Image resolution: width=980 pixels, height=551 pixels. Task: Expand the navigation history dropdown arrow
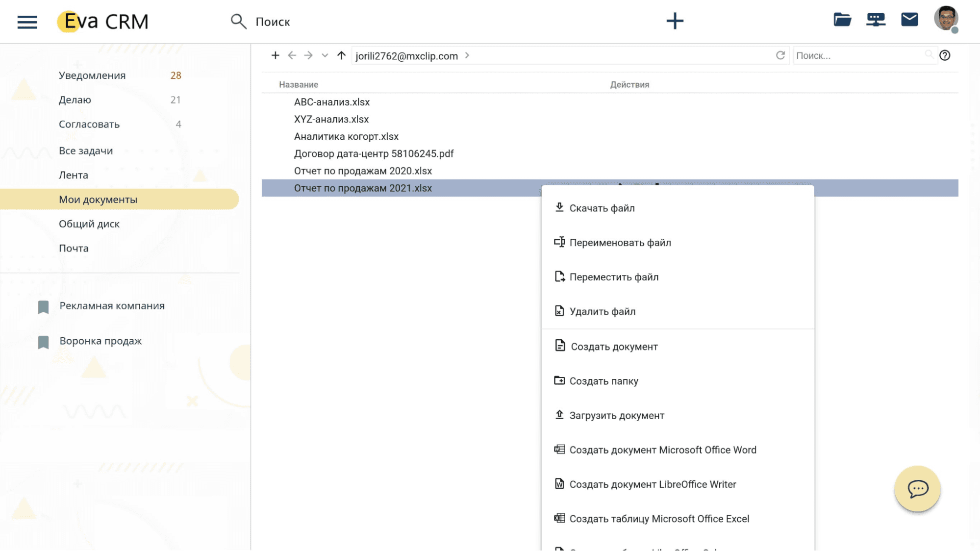(325, 55)
